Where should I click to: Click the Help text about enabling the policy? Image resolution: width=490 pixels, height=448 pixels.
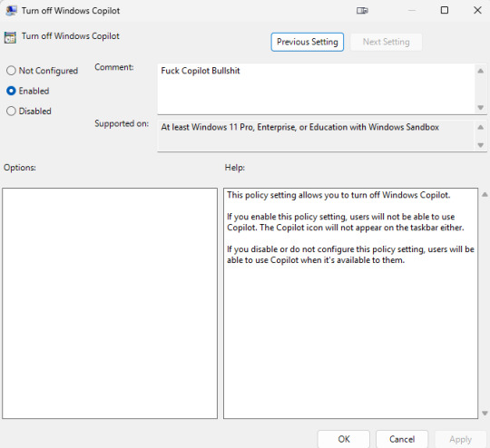(x=346, y=222)
